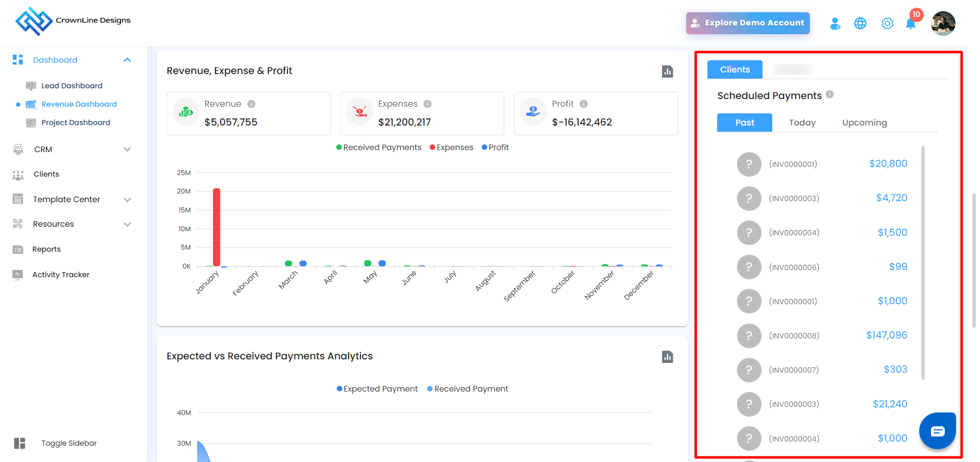Open chart options for Expected vs Received Payments
Image resolution: width=980 pixels, height=462 pixels.
[x=667, y=357]
